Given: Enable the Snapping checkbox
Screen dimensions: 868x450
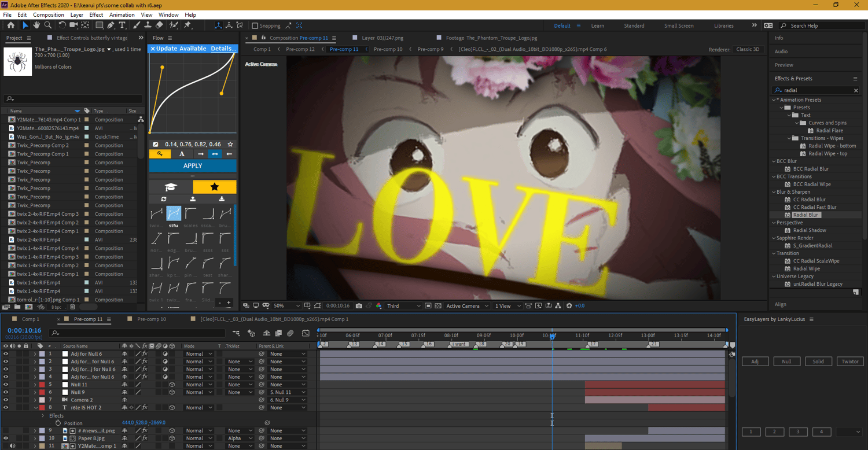Looking at the screenshot, I should click(x=255, y=25).
